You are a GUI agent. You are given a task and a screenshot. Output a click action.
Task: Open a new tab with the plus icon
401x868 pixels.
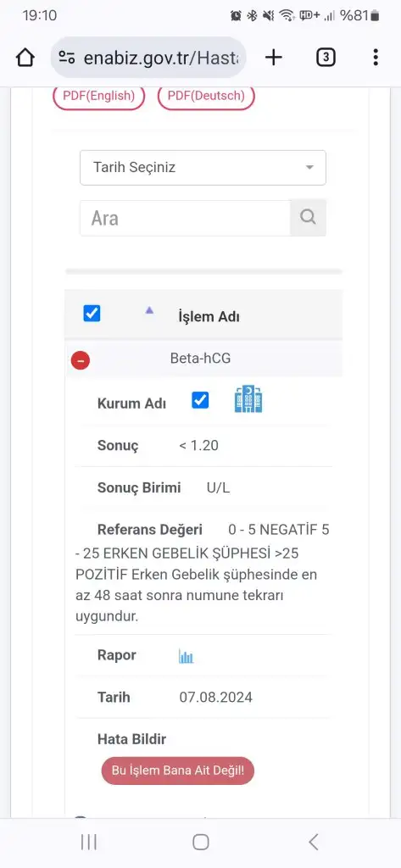point(274,57)
